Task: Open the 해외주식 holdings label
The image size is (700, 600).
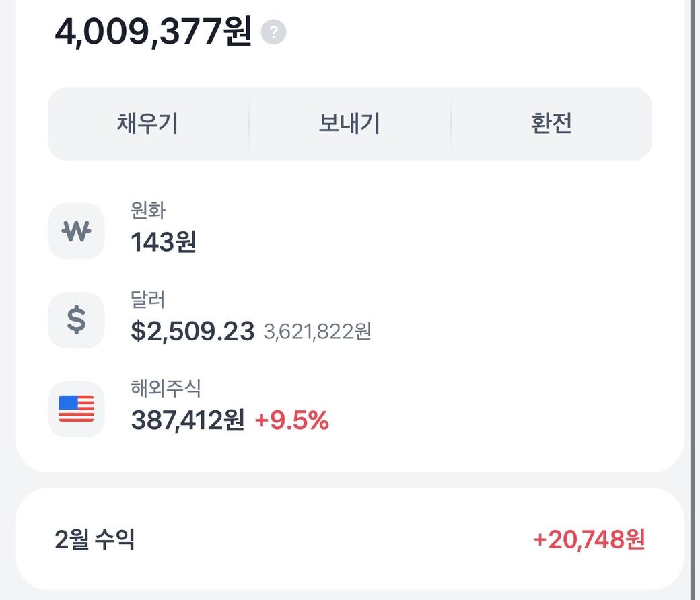Action: click(166, 387)
